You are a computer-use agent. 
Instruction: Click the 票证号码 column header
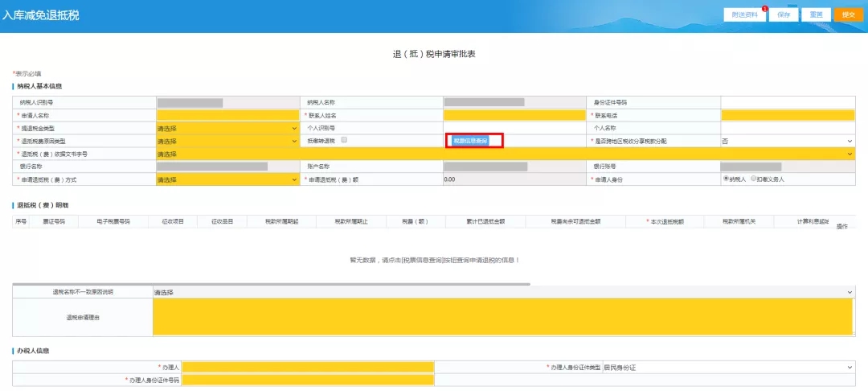(55, 221)
